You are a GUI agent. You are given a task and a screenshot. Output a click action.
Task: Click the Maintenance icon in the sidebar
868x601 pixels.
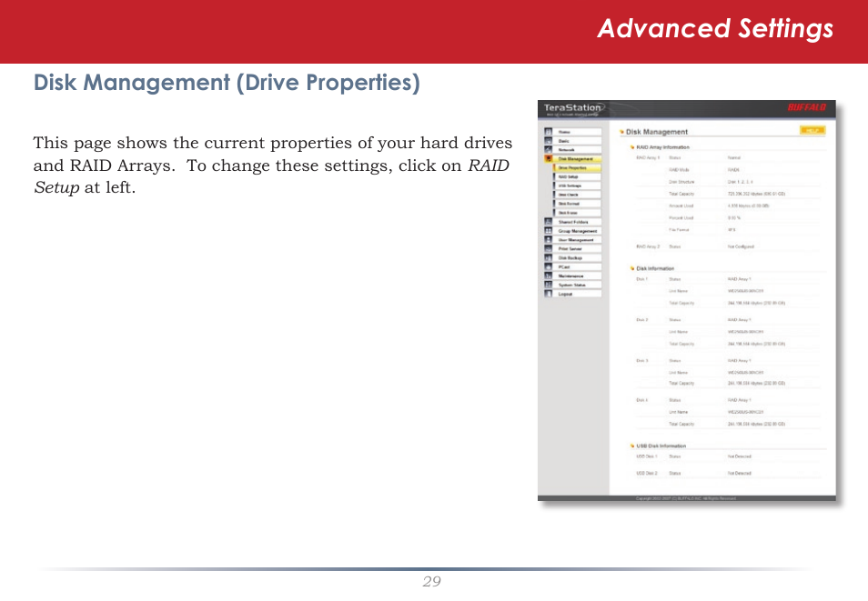click(x=548, y=275)
